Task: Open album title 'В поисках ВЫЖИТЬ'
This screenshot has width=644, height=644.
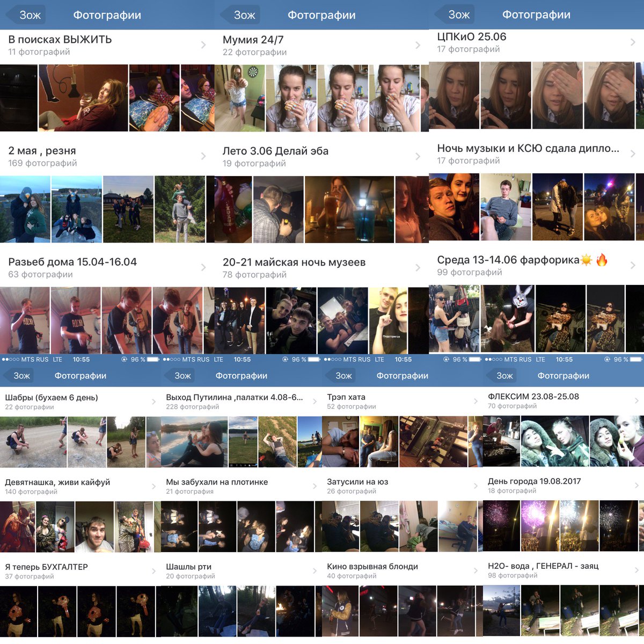Action: tap(60, 39)
